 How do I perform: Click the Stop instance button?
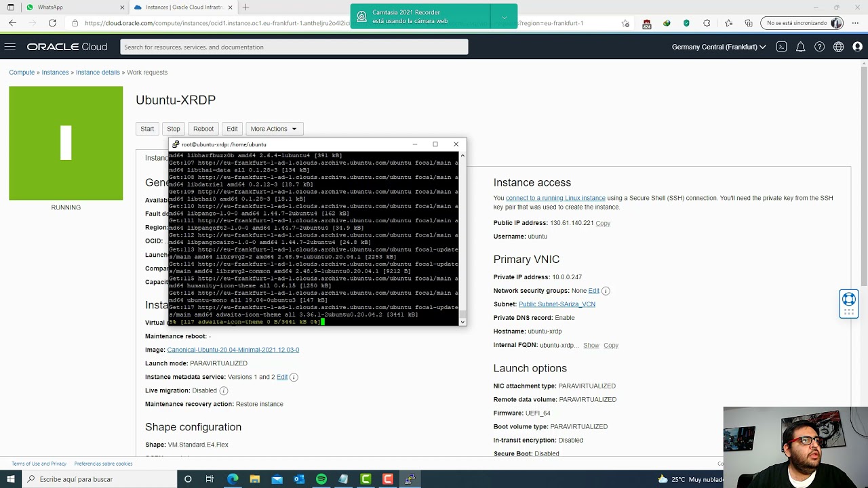pyautogui.click(x=174, y=129)
